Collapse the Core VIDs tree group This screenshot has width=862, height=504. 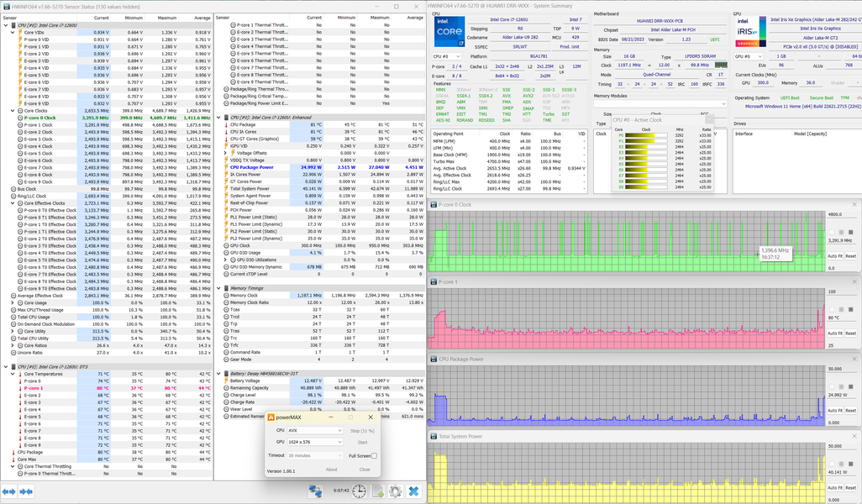(x=13, y=32)
